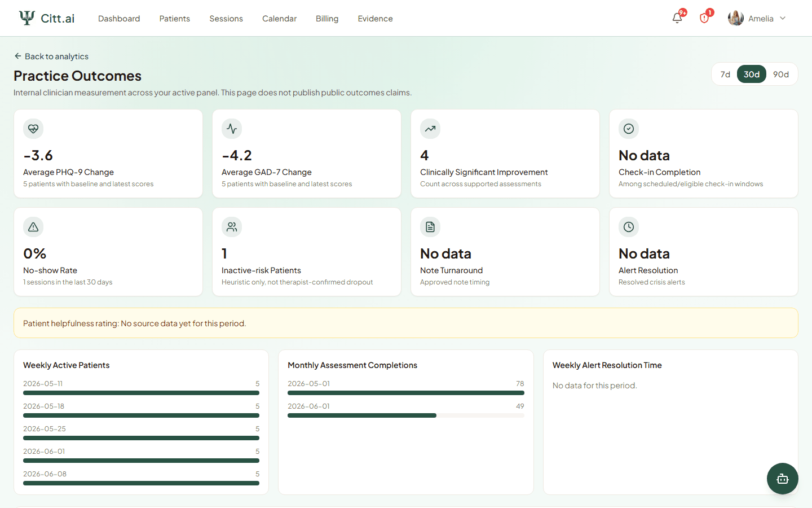The width and height of the screenshot is (812, 508).
Task: Click the Citt.ai brand name
Action: [58, 18]
